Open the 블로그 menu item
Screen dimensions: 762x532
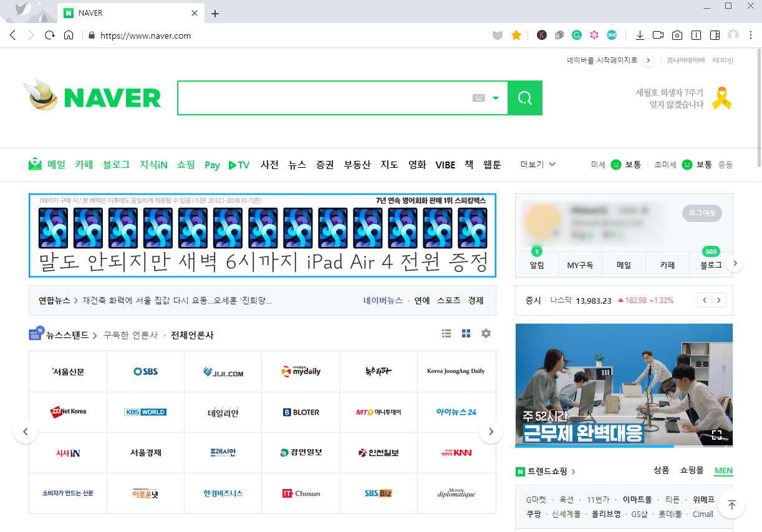pyautogui.click(x=117, y=165)
